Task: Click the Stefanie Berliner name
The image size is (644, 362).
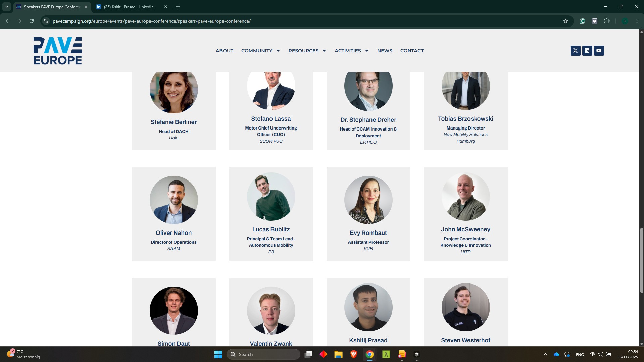Action: point(174,122)
